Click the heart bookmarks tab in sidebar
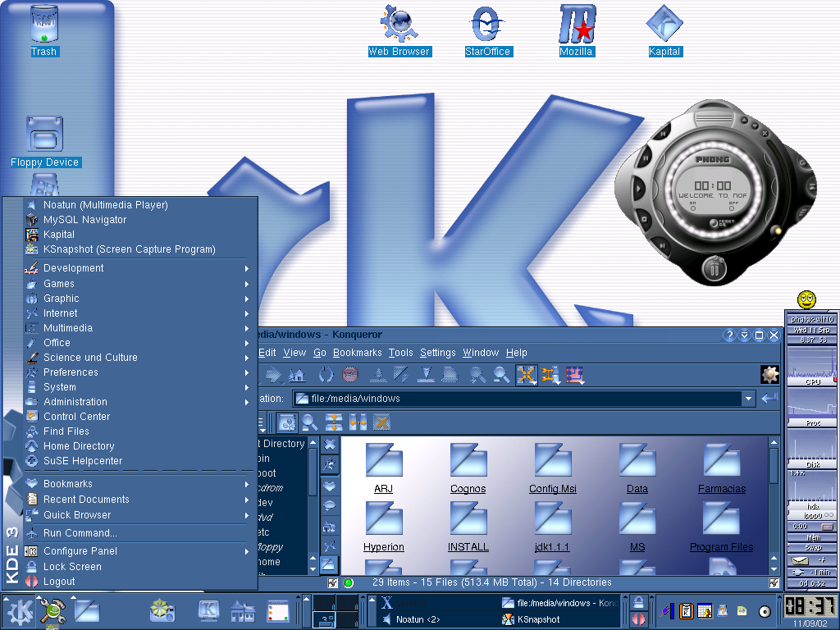The image size is (840, 630). [x=330, y=486]
